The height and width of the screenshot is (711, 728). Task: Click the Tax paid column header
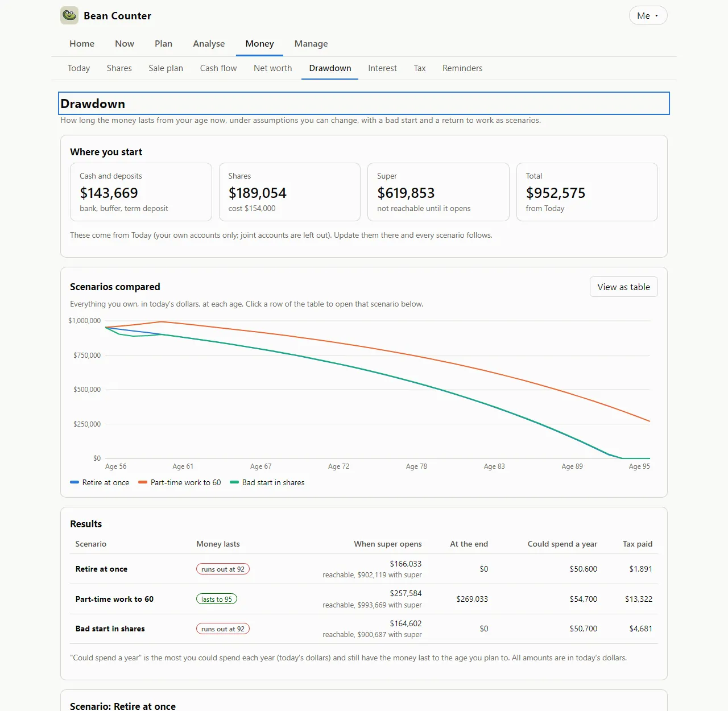pos(638,544)
